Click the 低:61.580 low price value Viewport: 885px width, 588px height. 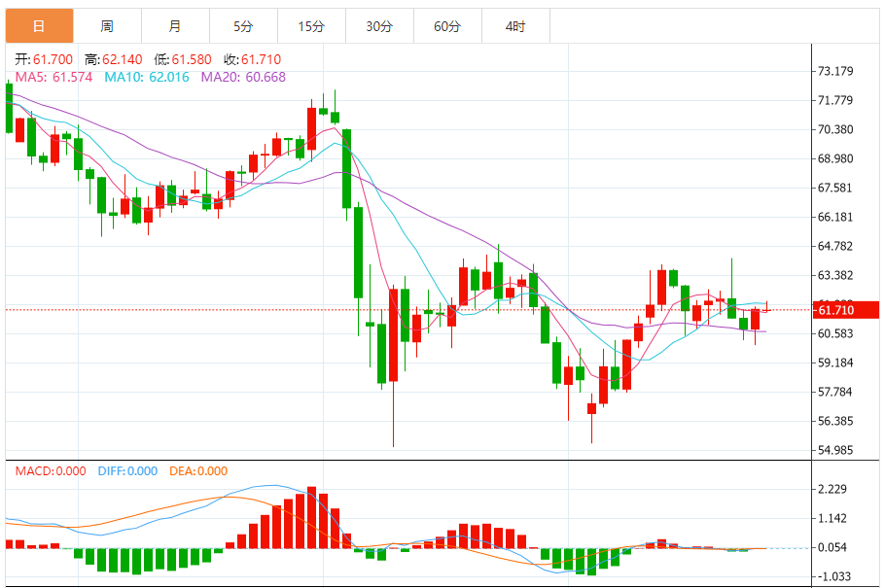click(x=183, y=59)
